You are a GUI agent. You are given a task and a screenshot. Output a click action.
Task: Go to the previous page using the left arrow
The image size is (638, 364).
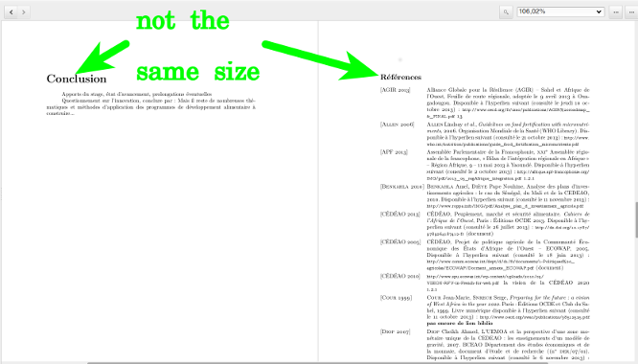pyautogui.click(x=11, y=12)
